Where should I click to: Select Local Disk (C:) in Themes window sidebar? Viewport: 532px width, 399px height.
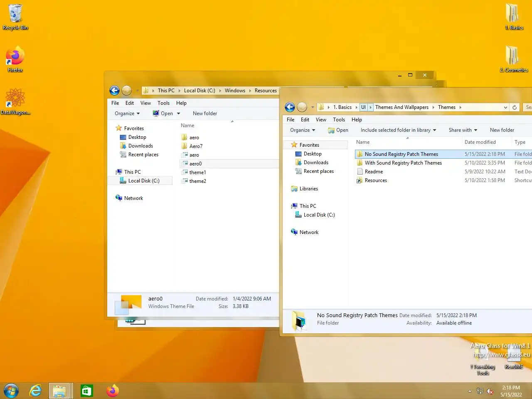coord(319,215)
